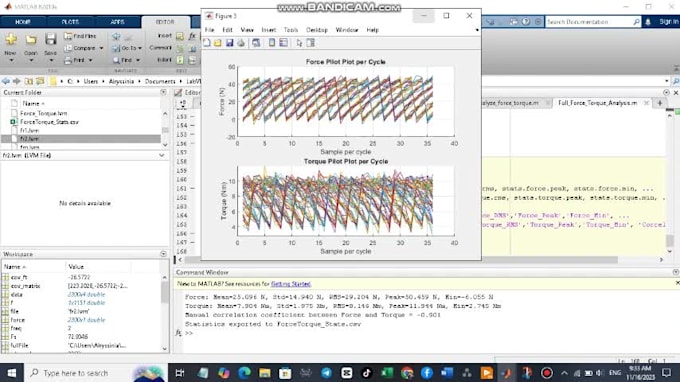This screenshot has height=382, width=680.
Task: Click the Getting Started link
Action: (x=291, y=284)
